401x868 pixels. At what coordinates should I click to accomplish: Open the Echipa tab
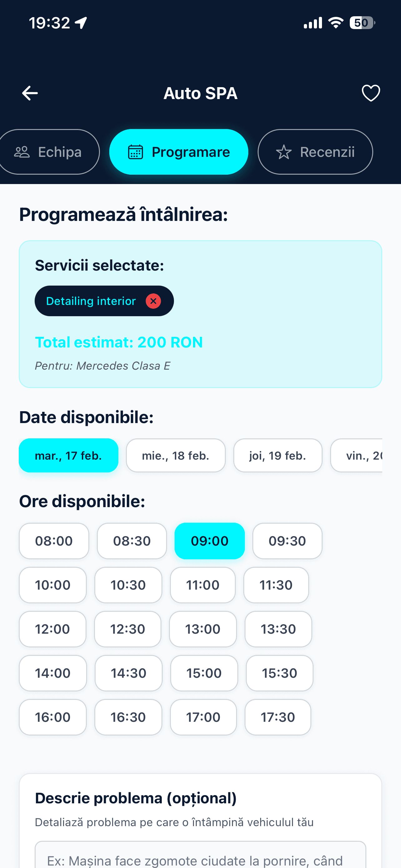point(49,152)
